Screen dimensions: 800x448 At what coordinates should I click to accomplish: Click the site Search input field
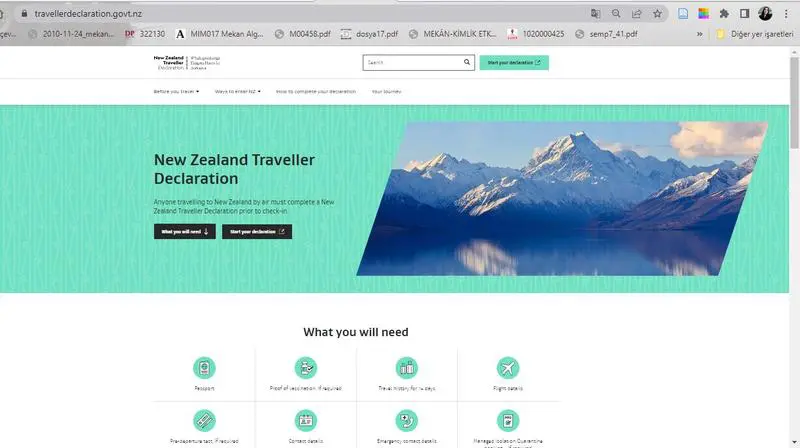pos(413,62)
